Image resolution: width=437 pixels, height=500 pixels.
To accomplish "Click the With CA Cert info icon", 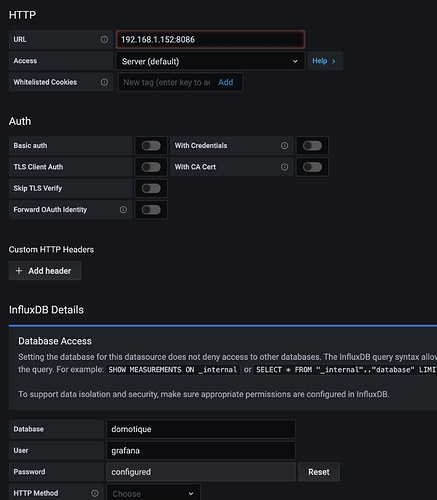I will pos(284,167).
